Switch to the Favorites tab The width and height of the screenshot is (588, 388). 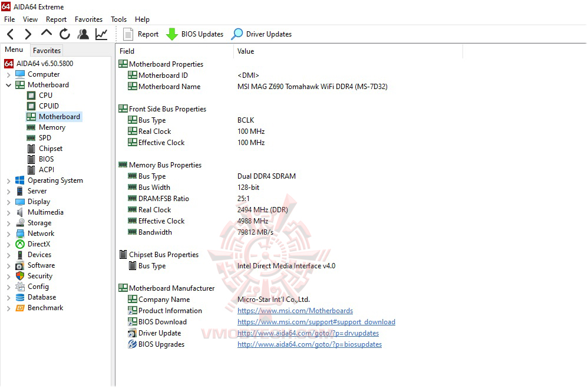(47, 50)
